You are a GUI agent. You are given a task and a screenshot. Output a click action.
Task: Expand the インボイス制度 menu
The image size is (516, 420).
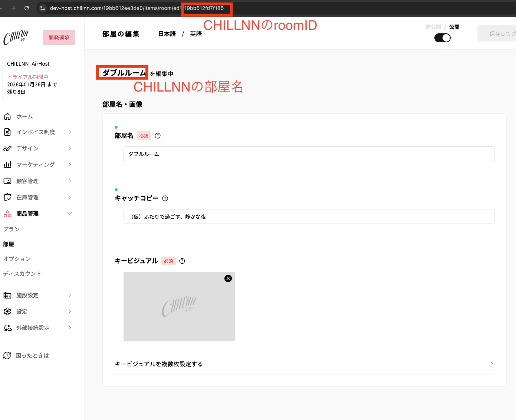click(x=70, y=132)
